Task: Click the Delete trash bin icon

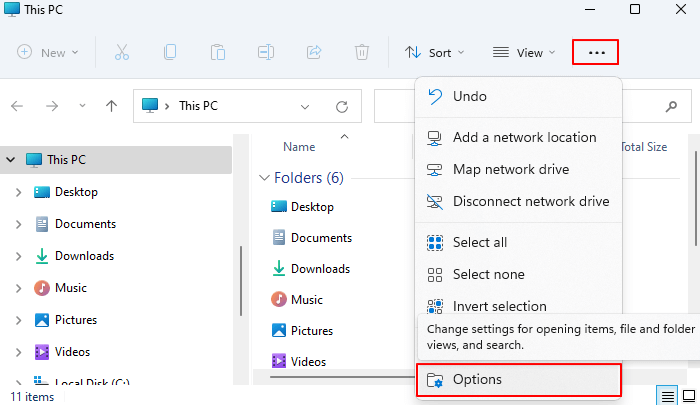Action: point(362,52)
